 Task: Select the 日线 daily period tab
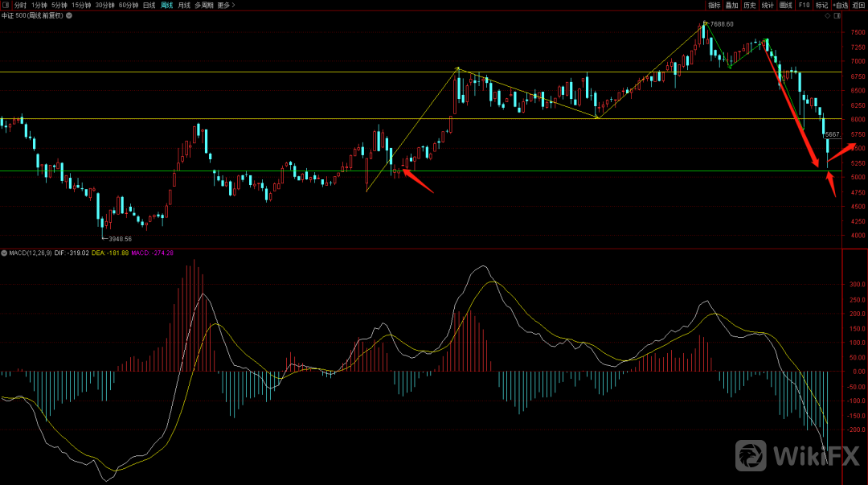point(149,5)
